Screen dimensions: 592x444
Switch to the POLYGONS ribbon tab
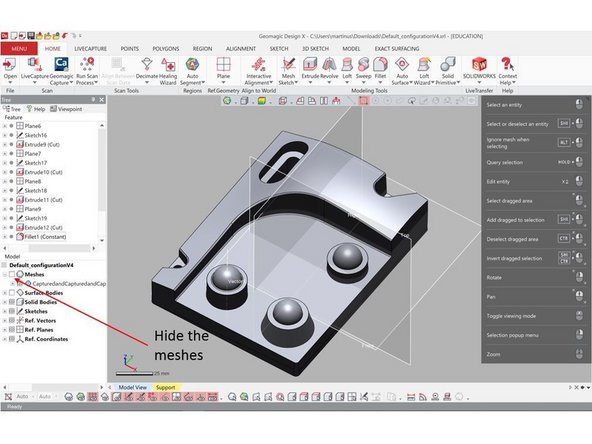pyautogui.click(x=166, y=49)
